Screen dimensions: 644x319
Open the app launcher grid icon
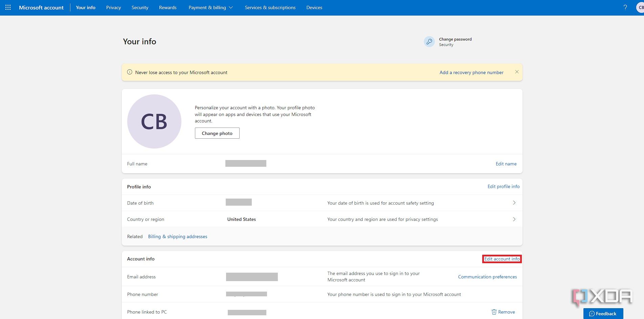pyautogui.click(x=8, y=7)
